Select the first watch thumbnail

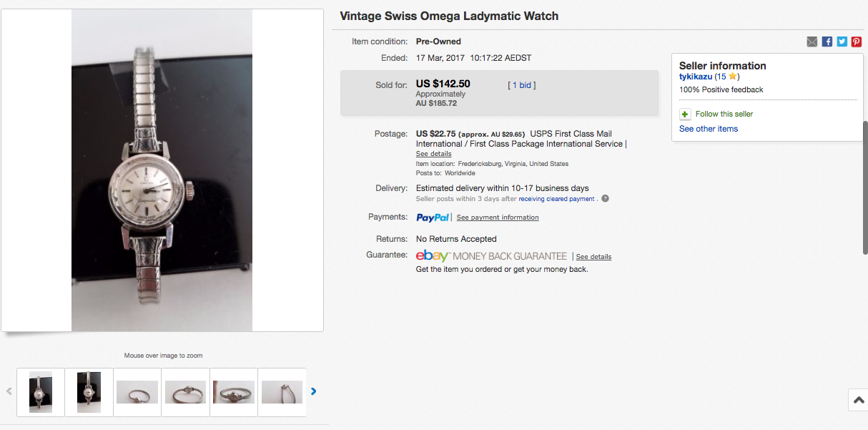tap(41, 392)
